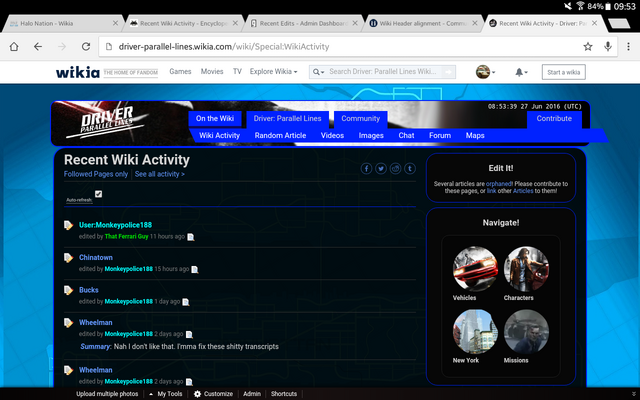Open That Ferrari Guy user link
640x400 pixels.
[x=127, y=236]
